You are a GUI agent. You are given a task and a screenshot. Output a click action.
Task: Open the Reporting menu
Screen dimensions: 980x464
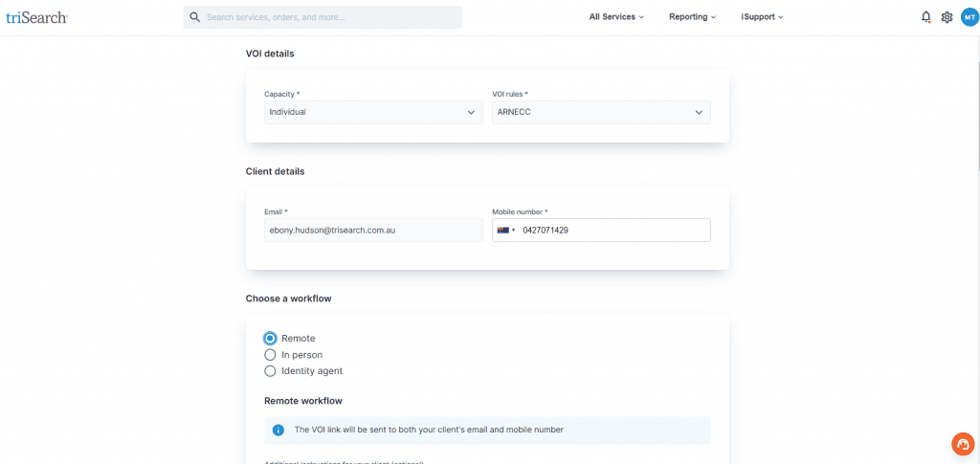[693, 17]
